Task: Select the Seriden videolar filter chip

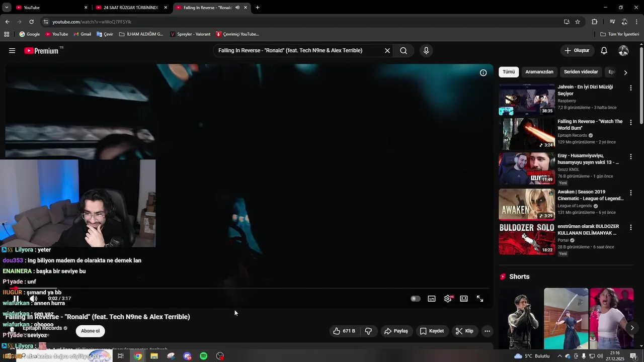Action: pyautogui.click(x=581, y=72)
